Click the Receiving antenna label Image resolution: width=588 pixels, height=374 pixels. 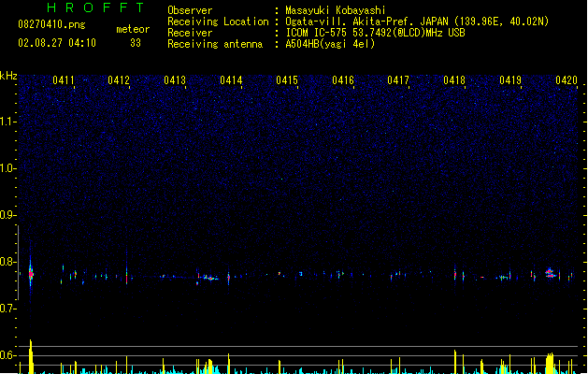coord(215,44)
